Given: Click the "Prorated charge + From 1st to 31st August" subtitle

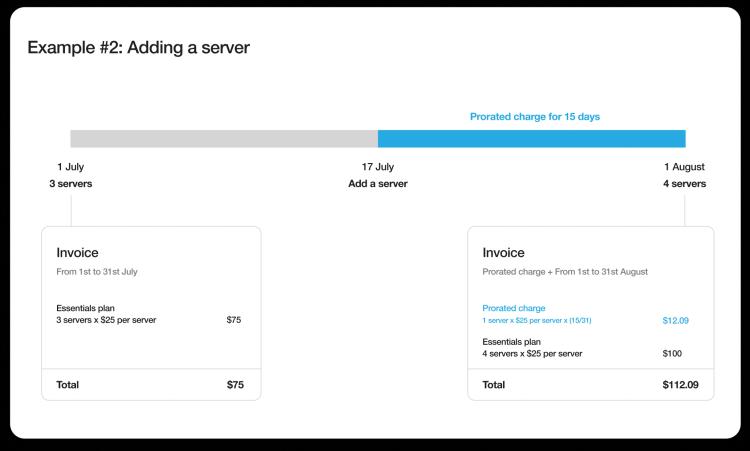Looking at the screenshot, I should (565, 271).
